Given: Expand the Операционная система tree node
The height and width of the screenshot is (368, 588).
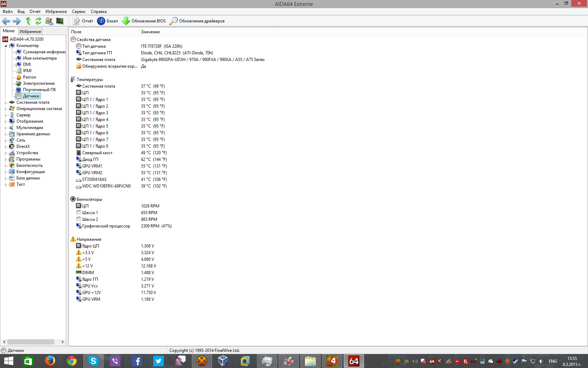Looking at the screenshot, I should [6, 109].
